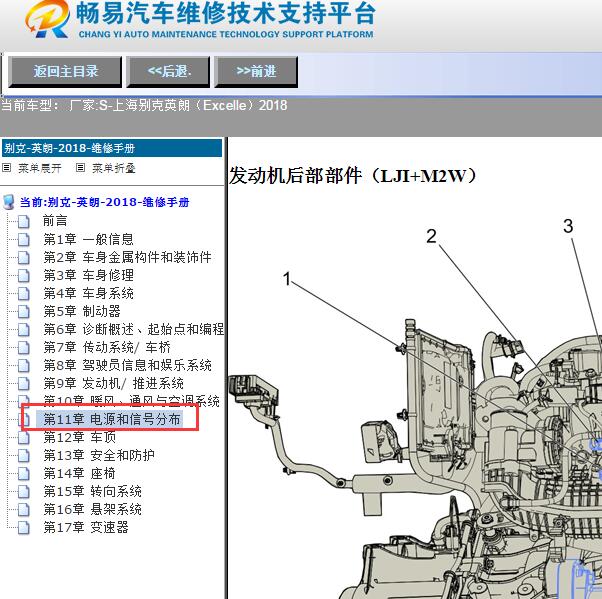Click the page icon next to 第17章
This screenshot has height=599, width=602.
click(x=24, y=528)
